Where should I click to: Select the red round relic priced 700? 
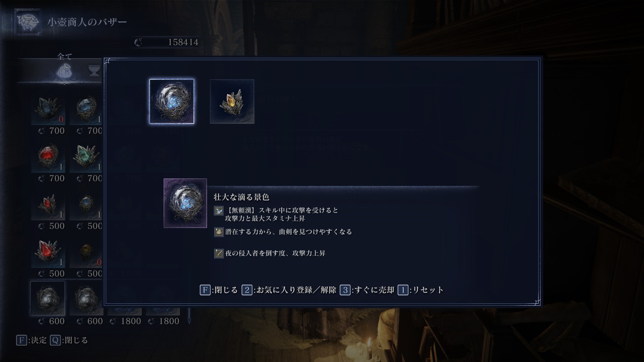pyautogui.click(x=48, y=157)
